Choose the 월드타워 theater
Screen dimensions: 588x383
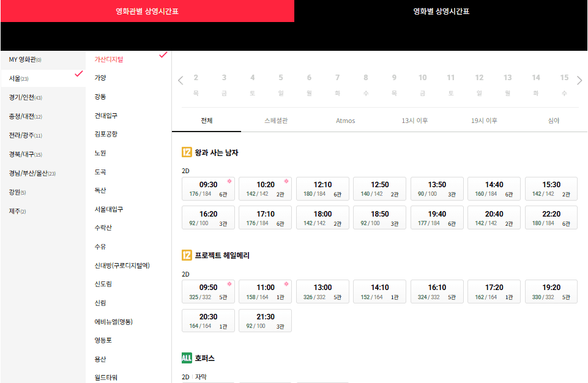107,378
